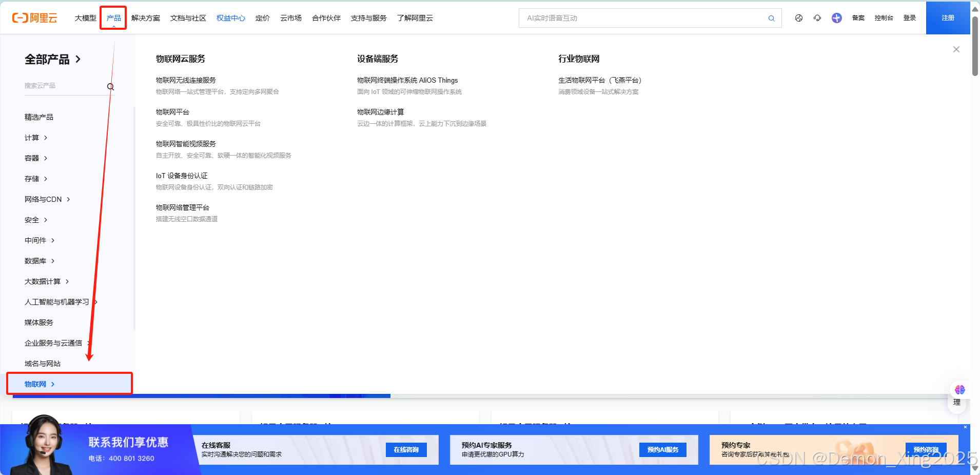Click the sidebar product search magnifier
The width and height of the screenshot is (980, 475).
click(x=110, y=86)
